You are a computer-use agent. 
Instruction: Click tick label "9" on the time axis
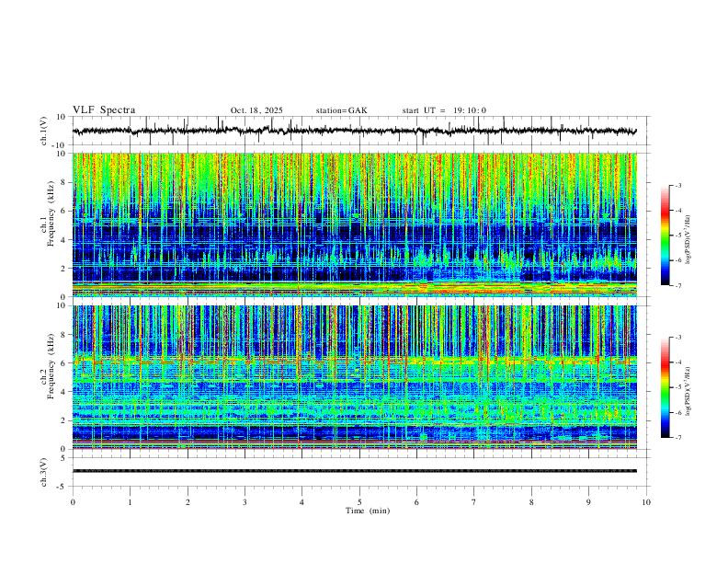(588, 502)
